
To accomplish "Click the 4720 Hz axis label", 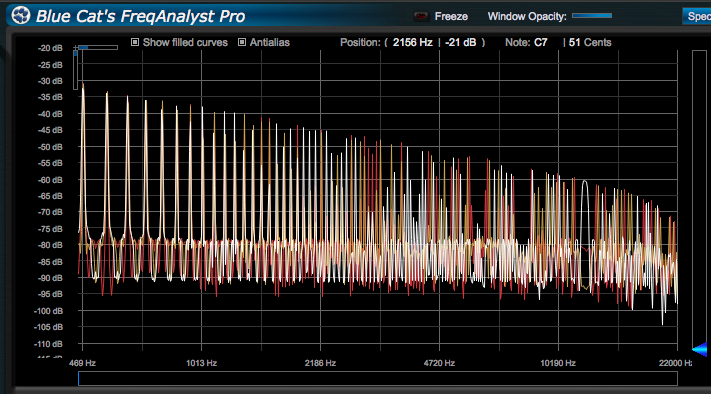I will (439, 363).
